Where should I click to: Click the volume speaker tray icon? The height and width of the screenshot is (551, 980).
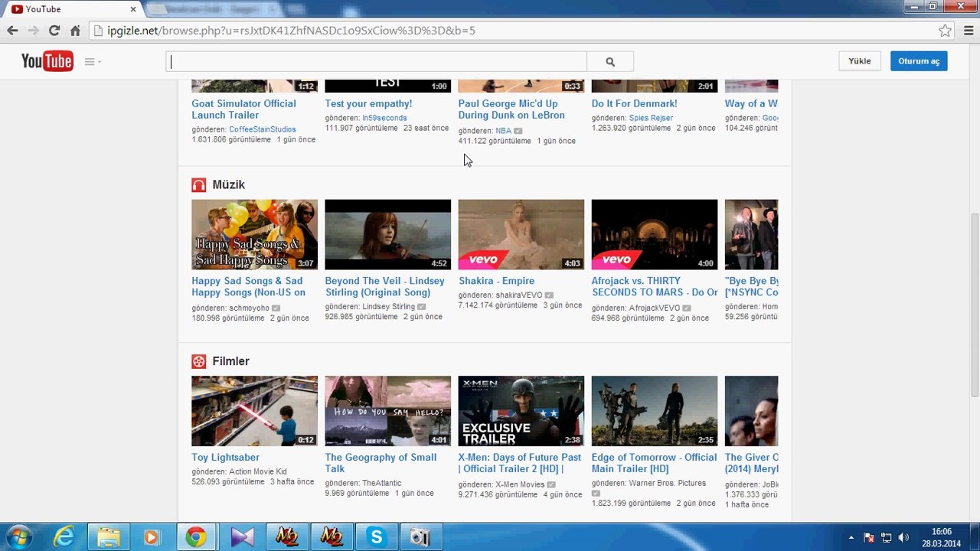tap(903, 538)
